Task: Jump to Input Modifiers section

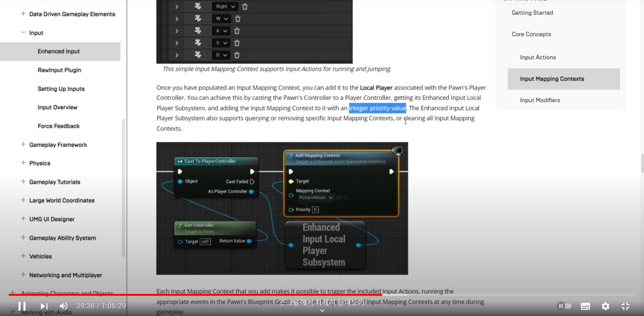Action: tap(540, 100)
